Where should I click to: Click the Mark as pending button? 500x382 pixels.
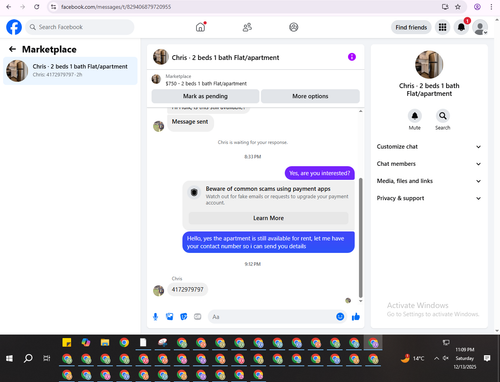point(205,96)
